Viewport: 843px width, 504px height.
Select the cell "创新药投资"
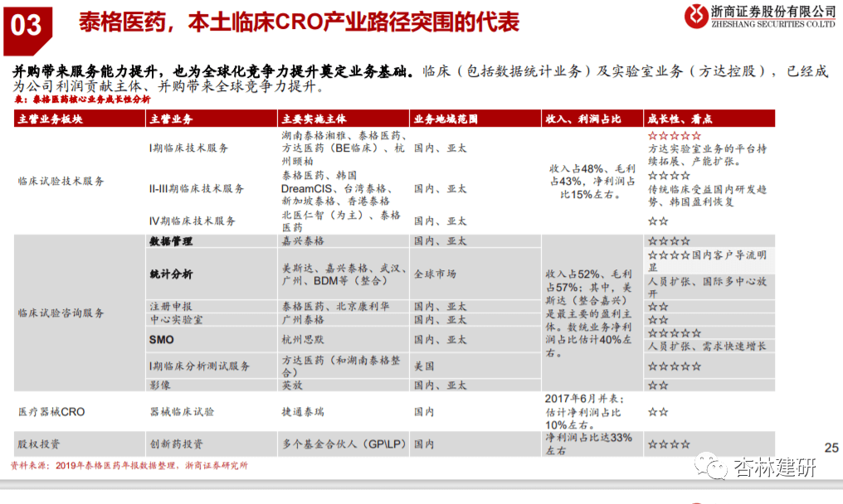[x=176, y=443]
